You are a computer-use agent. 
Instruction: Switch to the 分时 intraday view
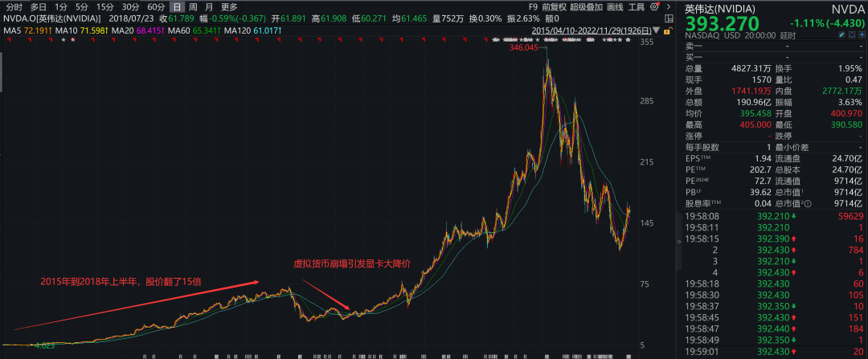tap(14, 6)
